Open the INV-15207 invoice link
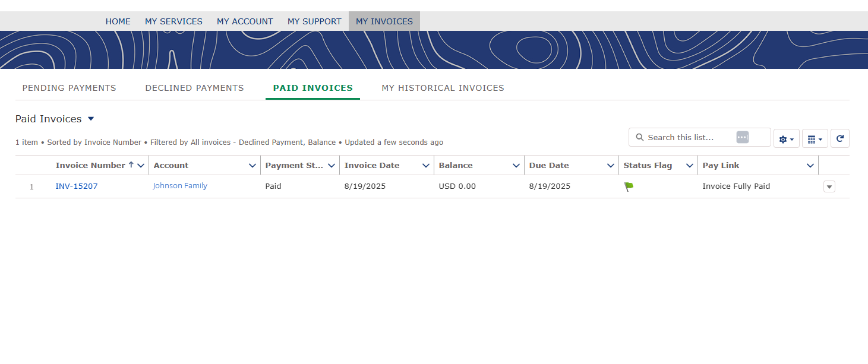This screenshot has width=868, height=364. click(76, 186)
